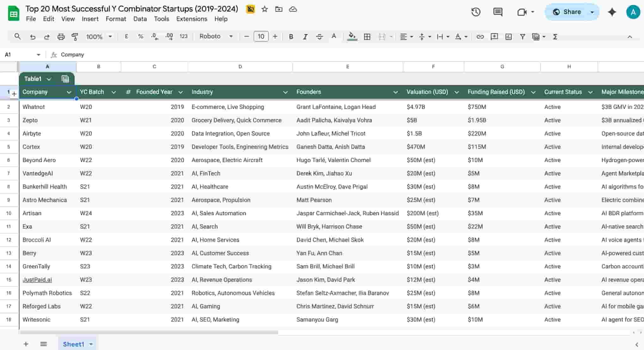Open the Edit menu
The height and width of the screenshot is (350, 644).
pos(48,19)
